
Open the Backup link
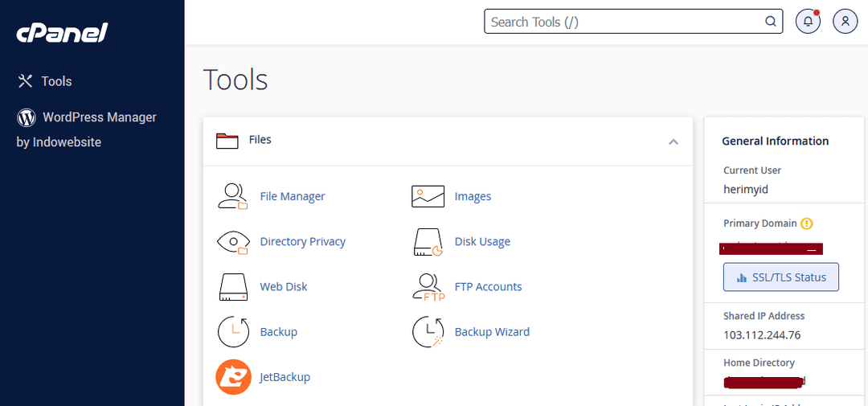point(278,332)
